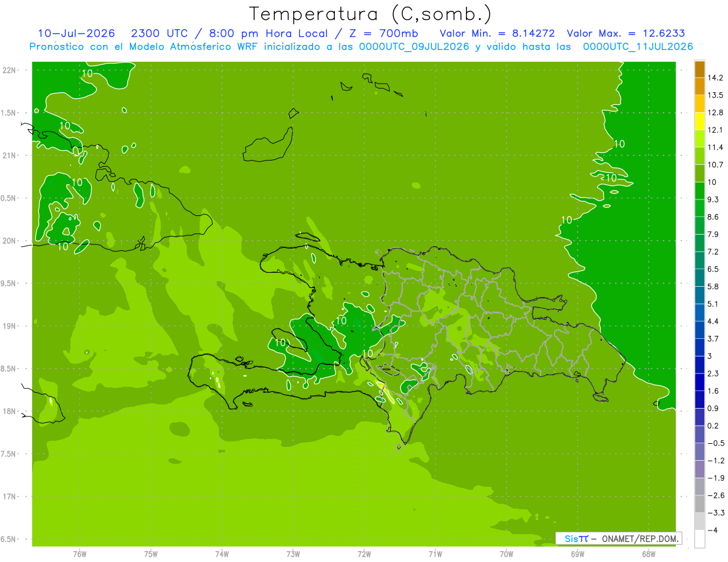The width and height of the screenshot is (728, 562).
Task: Click the 71W longitude axis label
Action: click(x=435, y=554)
